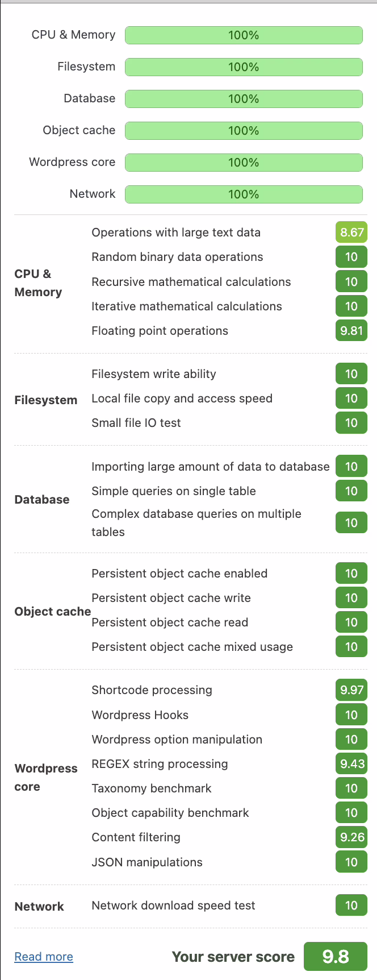The height and width of the screenshot is (980, 377).
Task: Click the JSON manipulations score badge
Action: click(x=351, y=862)
